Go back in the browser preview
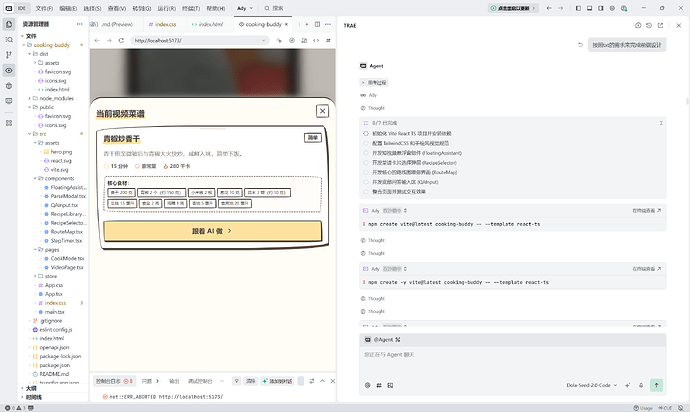Viewport: 690px width, 412px height. [97, 40]
